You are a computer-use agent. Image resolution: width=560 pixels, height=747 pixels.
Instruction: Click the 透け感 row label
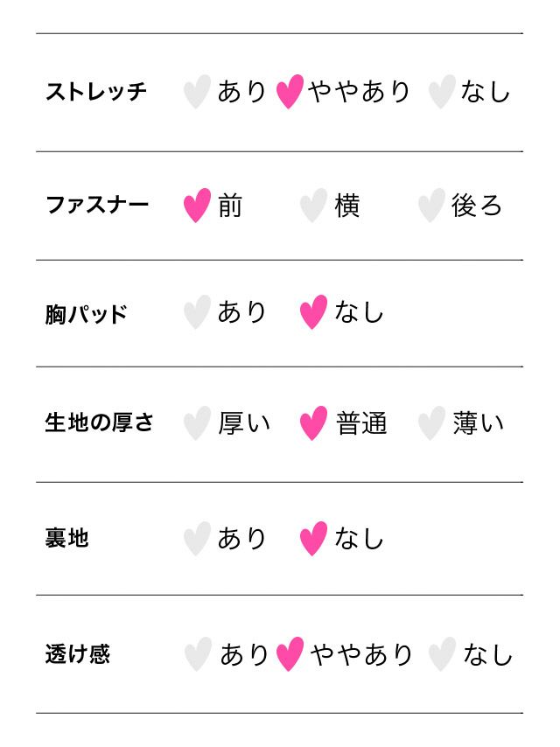[x=78, y=654]
